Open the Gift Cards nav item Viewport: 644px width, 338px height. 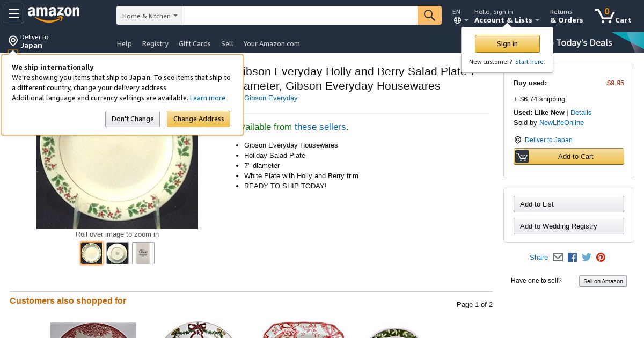194,43
